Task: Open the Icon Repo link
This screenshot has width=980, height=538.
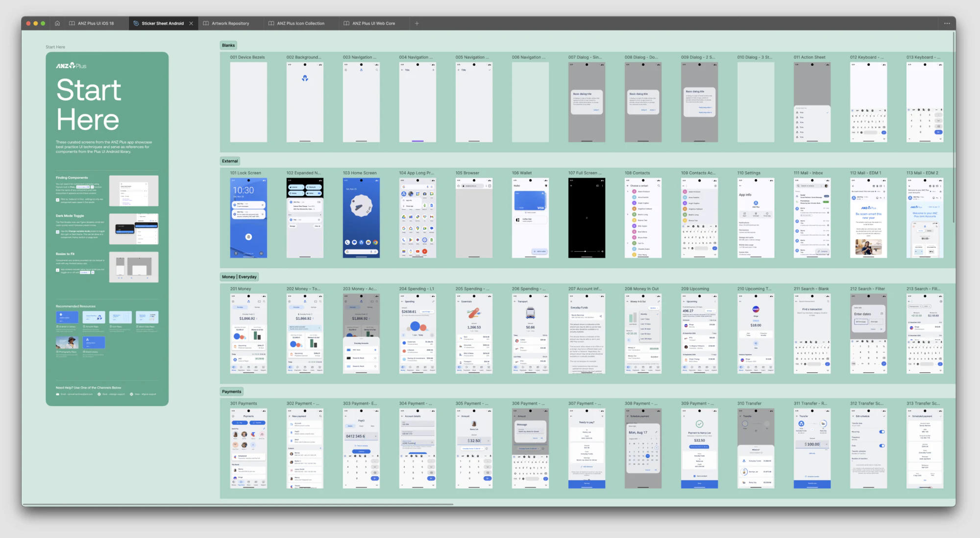Action: tap(117, 326)
